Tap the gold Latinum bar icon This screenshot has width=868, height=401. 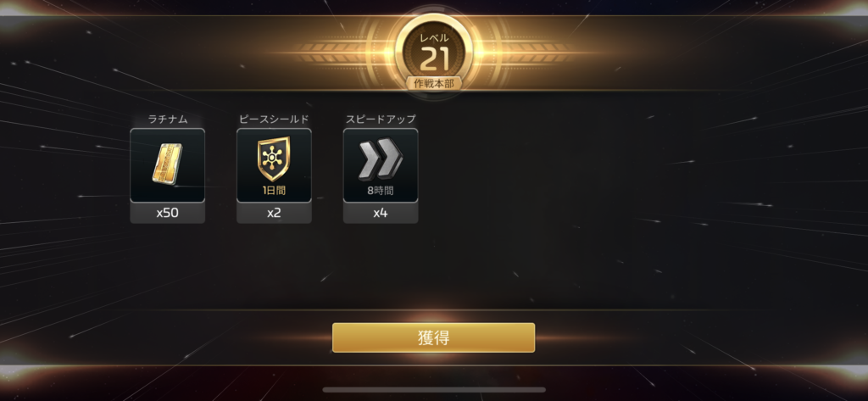pos(167,163)
